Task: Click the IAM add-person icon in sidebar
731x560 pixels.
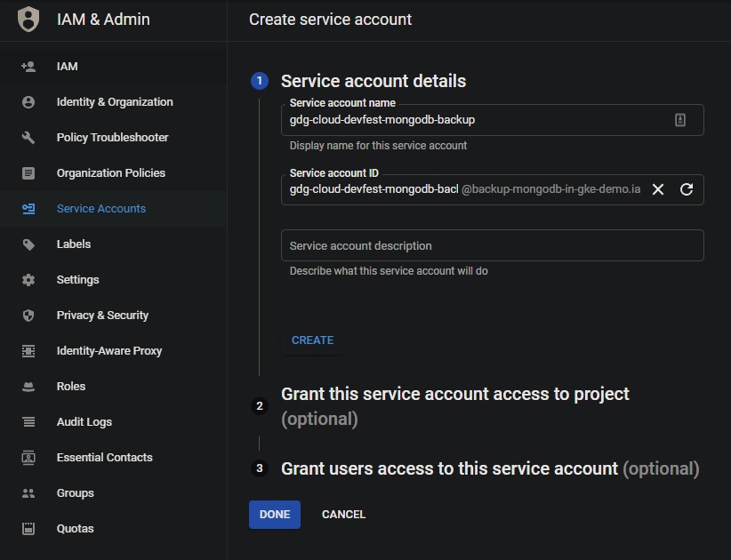Action: tap(28, 67)
